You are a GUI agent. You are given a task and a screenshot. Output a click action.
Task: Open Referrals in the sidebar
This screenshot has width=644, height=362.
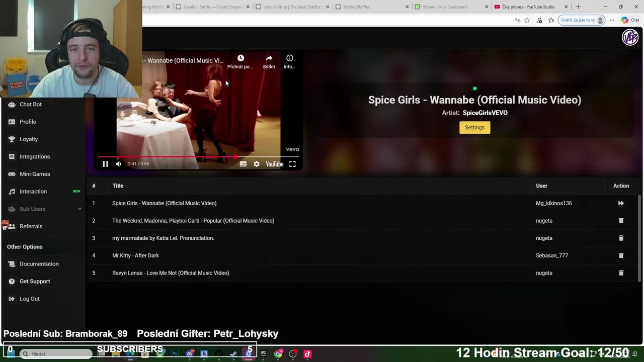tap(31, 226)
